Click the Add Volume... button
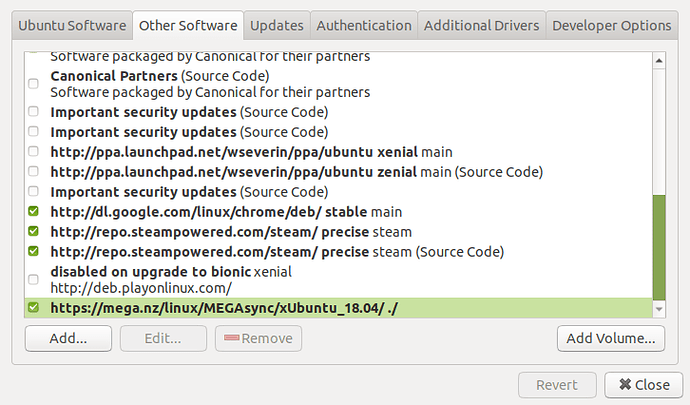This screenshot has height=405, width=690. click(611, 338)
